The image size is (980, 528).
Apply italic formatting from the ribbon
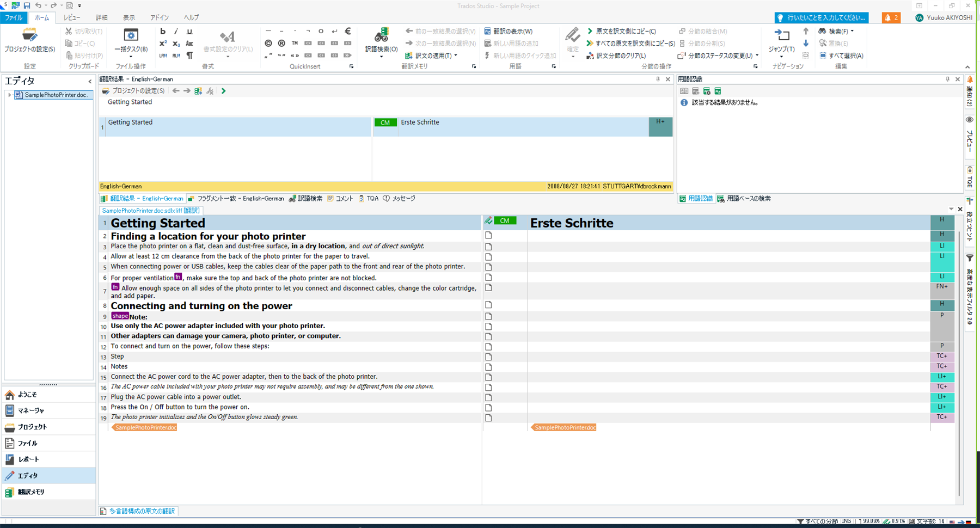point(176,32)
